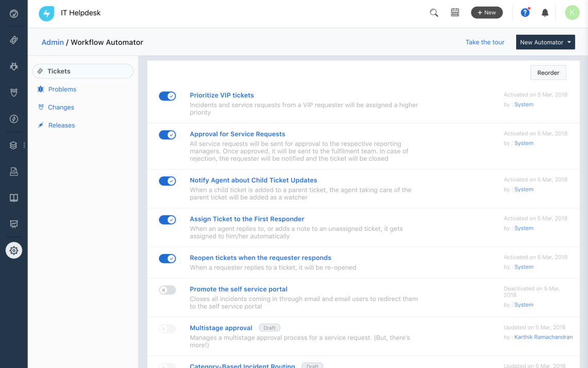Open the dashboard icon in left sidebar
Viewport: 588px width, 368px height.
click(14, 14)
